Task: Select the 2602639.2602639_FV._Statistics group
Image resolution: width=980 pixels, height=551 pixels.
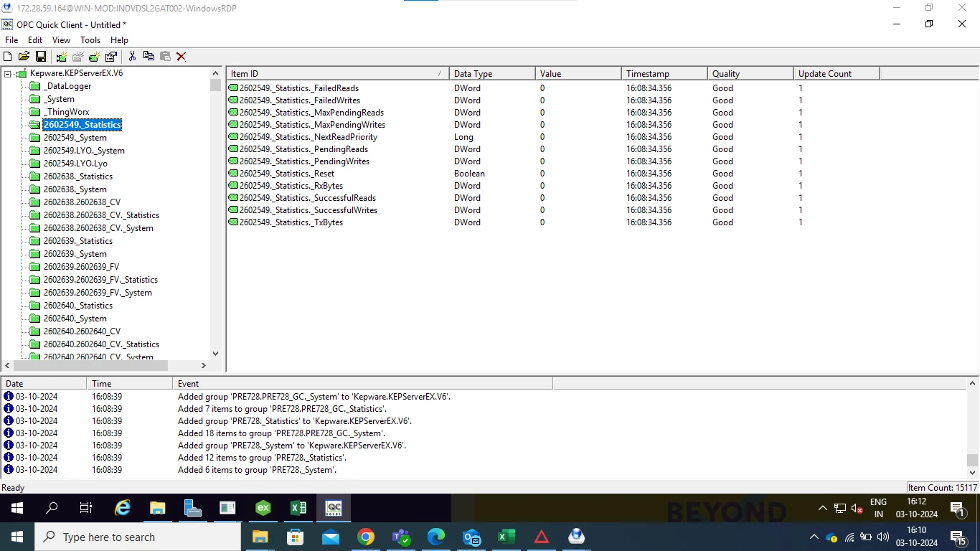Action: (x=100, y=280)
